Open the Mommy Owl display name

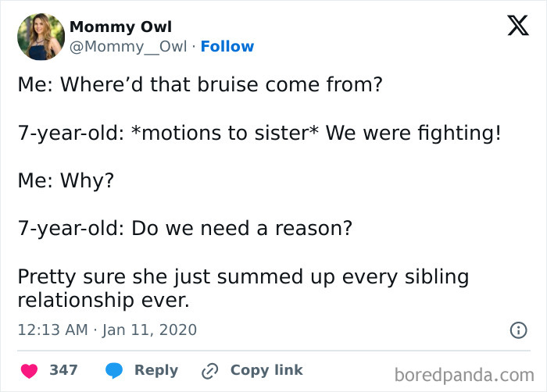[x=120, y=27]
